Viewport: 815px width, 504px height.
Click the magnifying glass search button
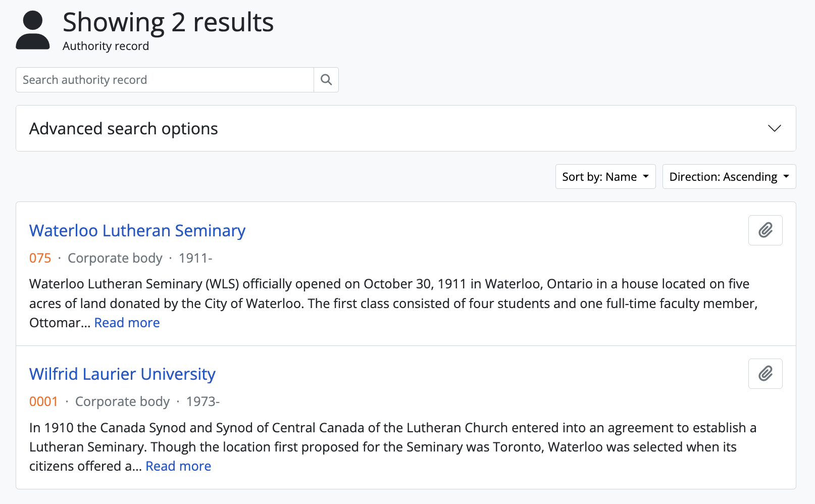coord(326,80)
